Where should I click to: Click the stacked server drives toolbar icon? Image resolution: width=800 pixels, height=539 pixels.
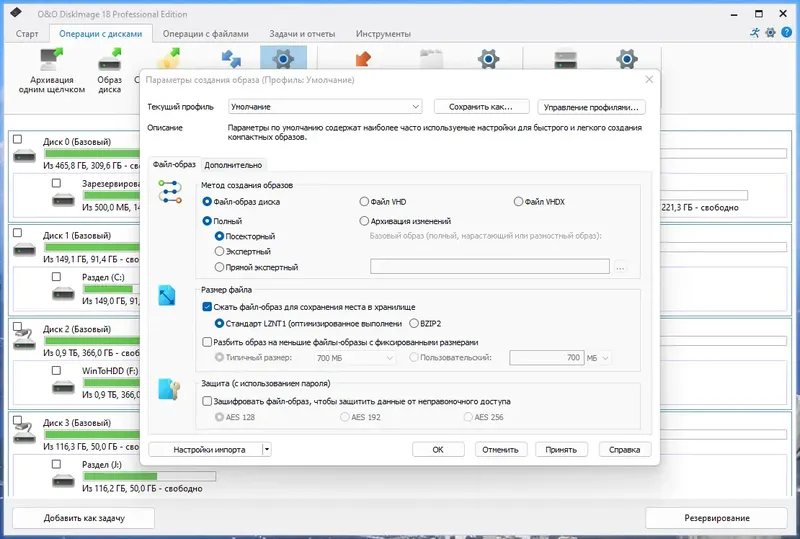coord(566,59)
